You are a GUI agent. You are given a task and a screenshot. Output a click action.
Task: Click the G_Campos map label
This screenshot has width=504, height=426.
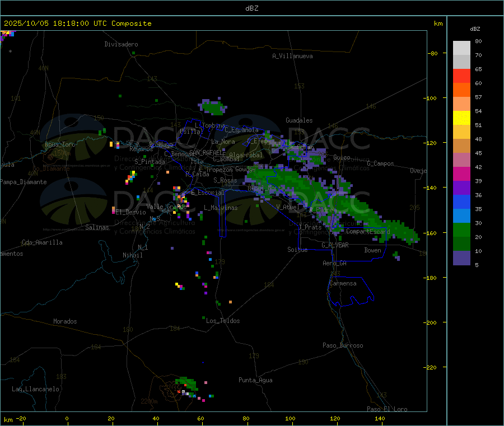381,163
